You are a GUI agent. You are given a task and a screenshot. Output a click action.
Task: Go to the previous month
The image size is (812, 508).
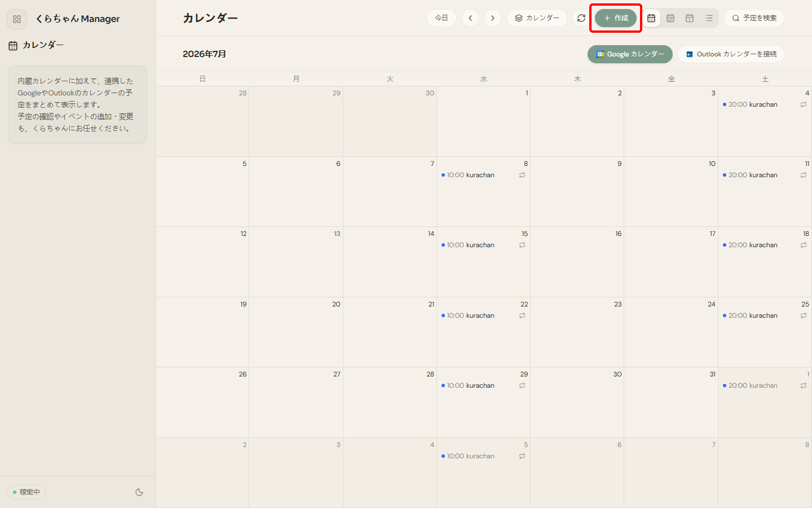[470, 18]
